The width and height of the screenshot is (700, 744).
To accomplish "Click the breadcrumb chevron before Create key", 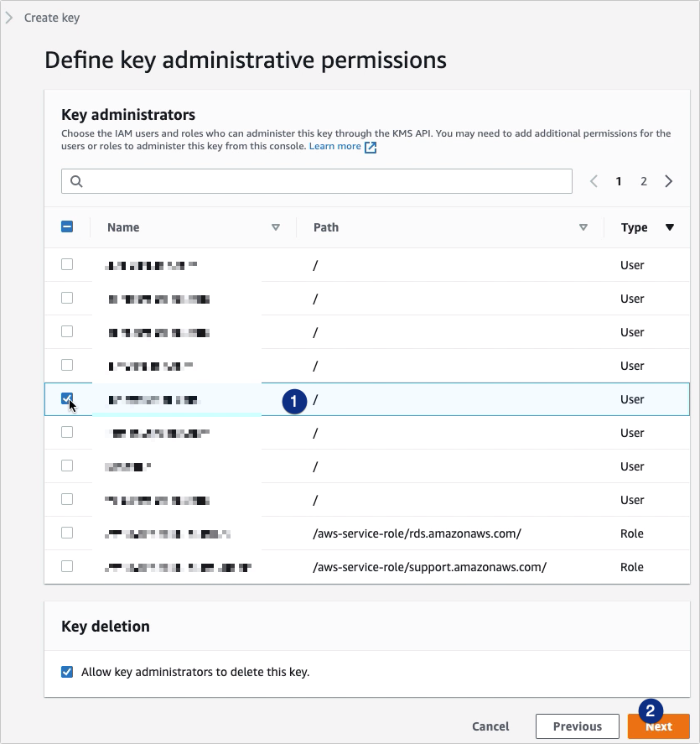I will pos(10,17).
